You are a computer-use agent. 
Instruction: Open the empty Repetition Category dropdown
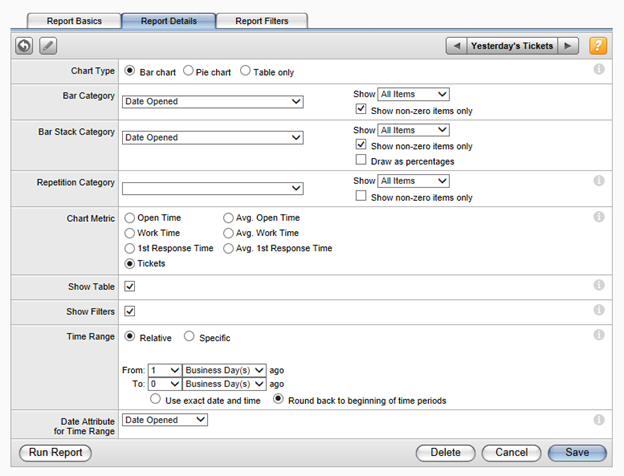[x=213, y=188]
